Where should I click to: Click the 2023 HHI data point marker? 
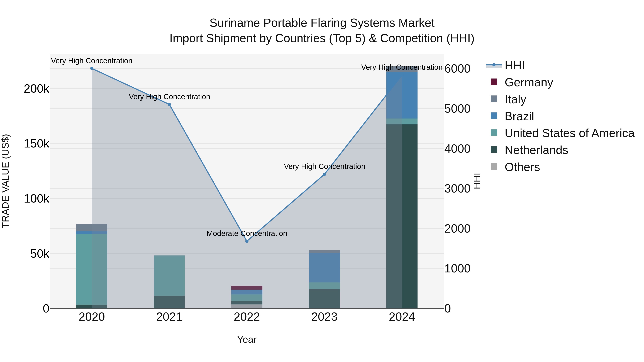pos(324,174)
